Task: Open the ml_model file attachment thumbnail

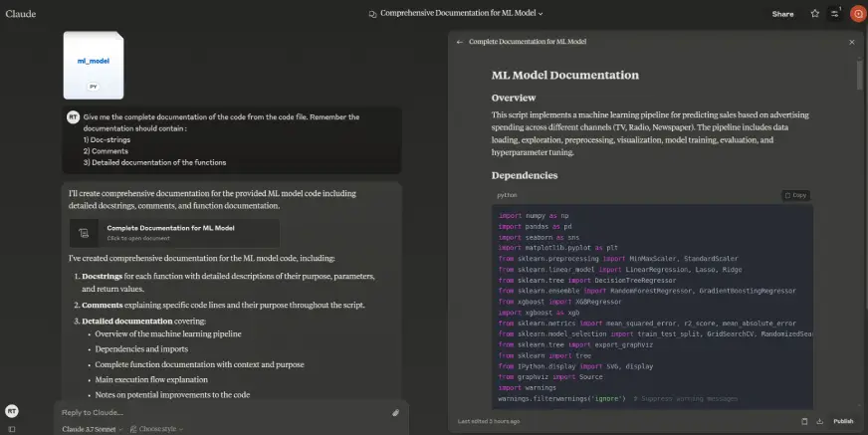Action: (x=94, y=65)
